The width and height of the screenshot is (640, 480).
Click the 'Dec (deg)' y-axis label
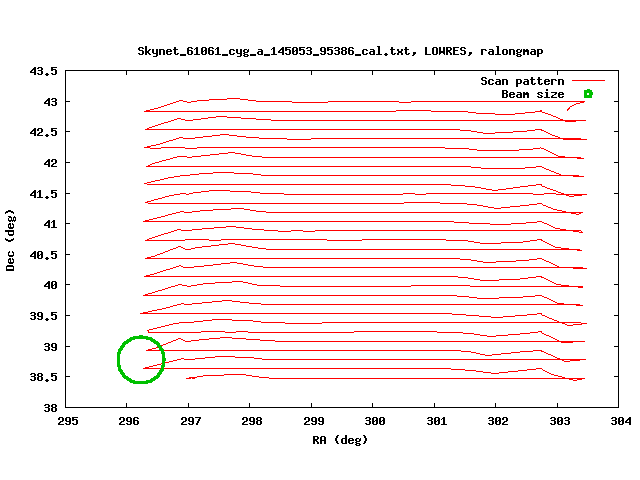coord(11,240)
